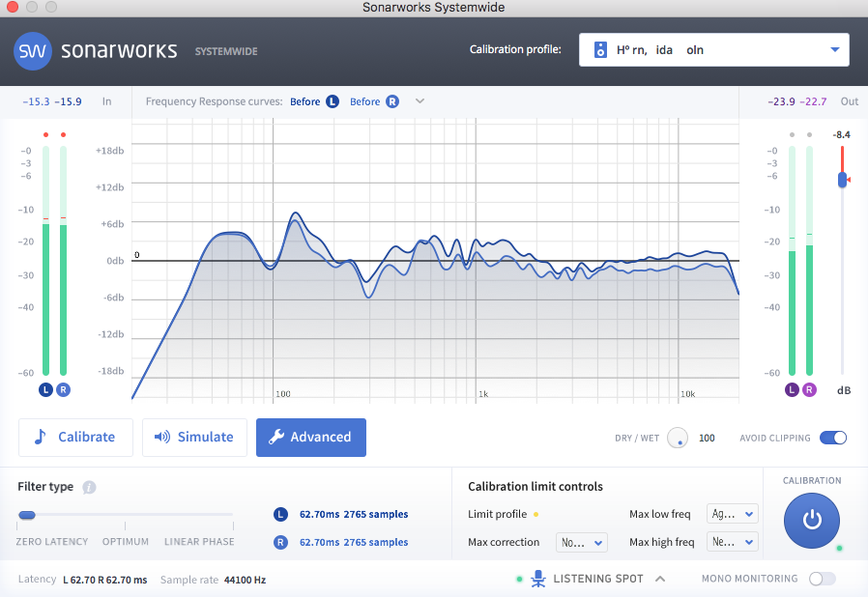
Task: Click the Dry / Wet value 100
Action: pos(707,439)
